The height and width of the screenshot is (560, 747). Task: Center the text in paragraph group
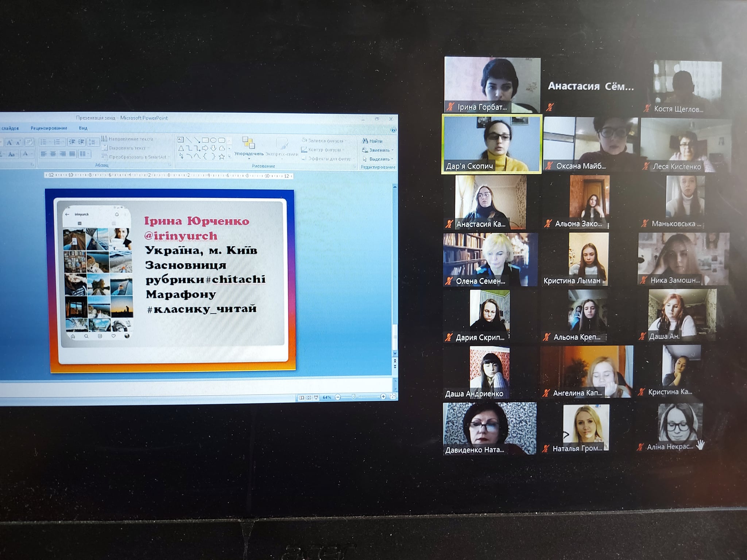click(53, 154)
